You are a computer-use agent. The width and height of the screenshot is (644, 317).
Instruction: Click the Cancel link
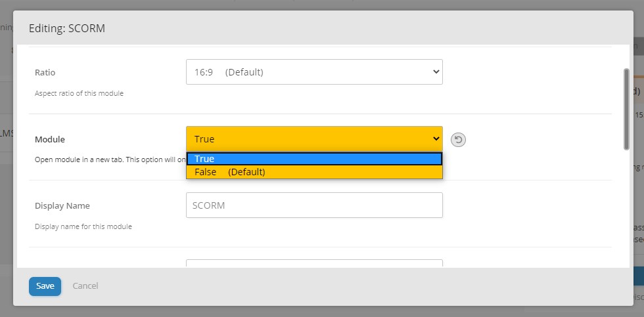pyautogui.click(x=85, y=286)
